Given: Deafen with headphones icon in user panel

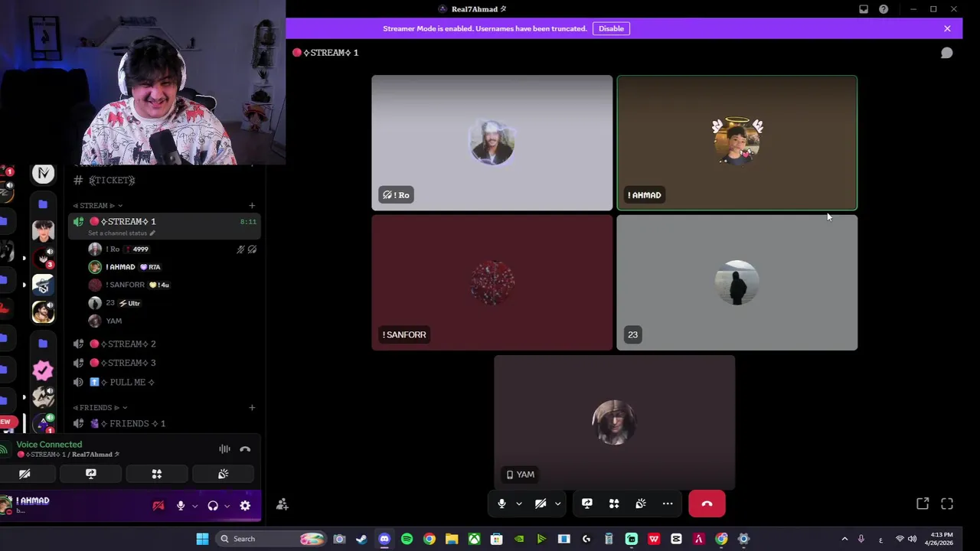Looking at the screenshot, I should click(x=213, y=506).
